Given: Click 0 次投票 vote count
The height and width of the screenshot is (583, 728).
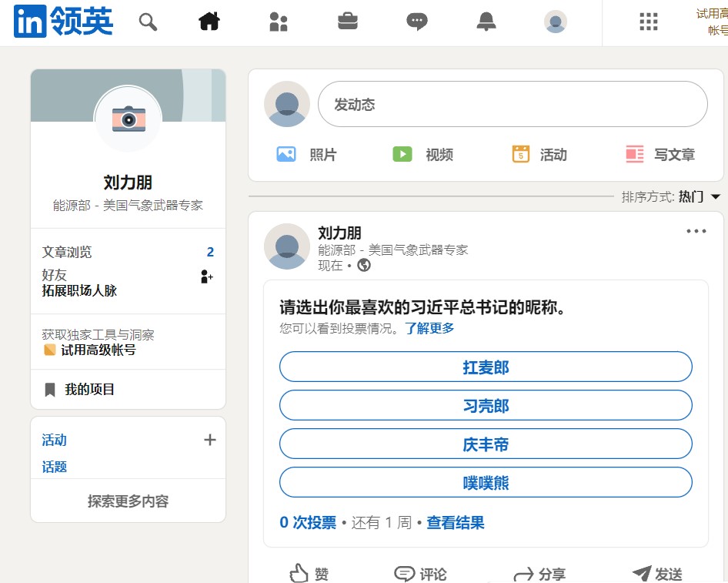Looking at the screenshot, I should [x=308, y=523].
